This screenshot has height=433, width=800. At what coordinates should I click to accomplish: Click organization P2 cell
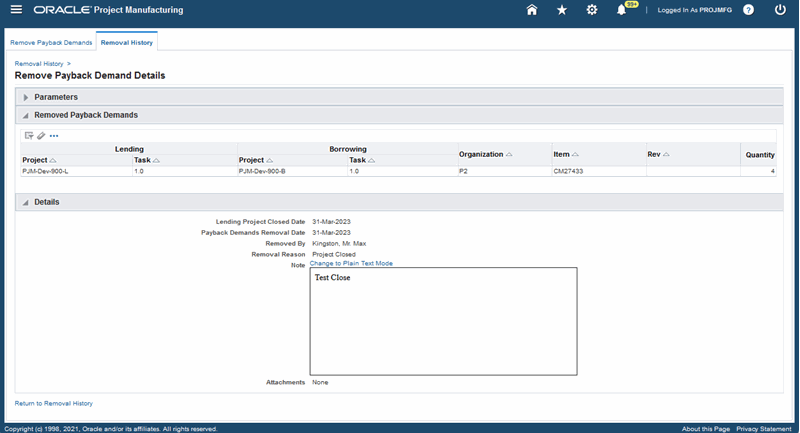pos(505,171)
